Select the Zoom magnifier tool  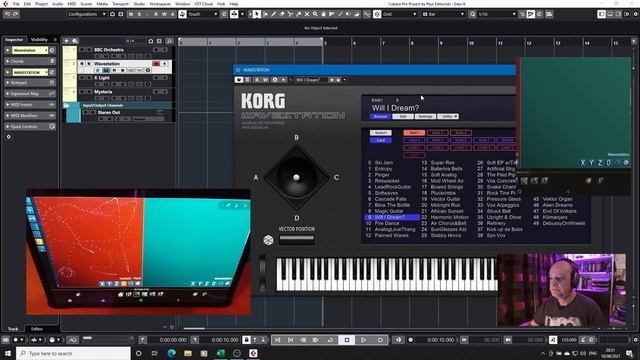click(315, 14)
